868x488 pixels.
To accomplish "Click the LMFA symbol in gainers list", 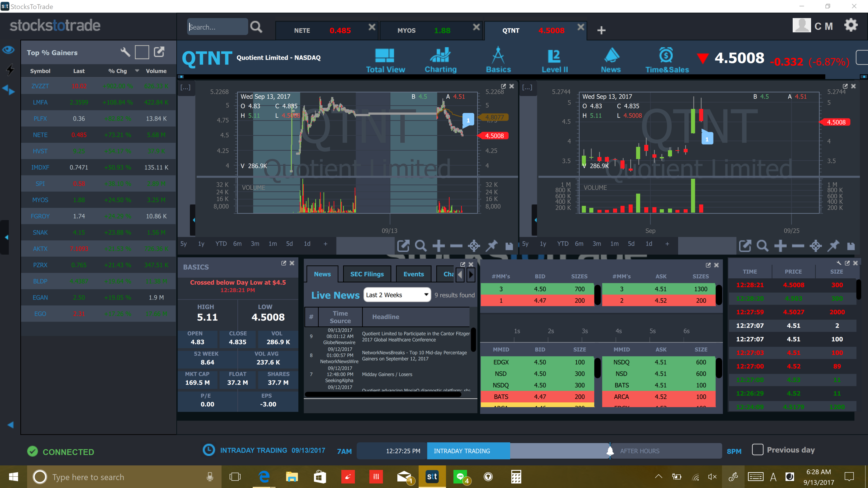I will (40, 102).
